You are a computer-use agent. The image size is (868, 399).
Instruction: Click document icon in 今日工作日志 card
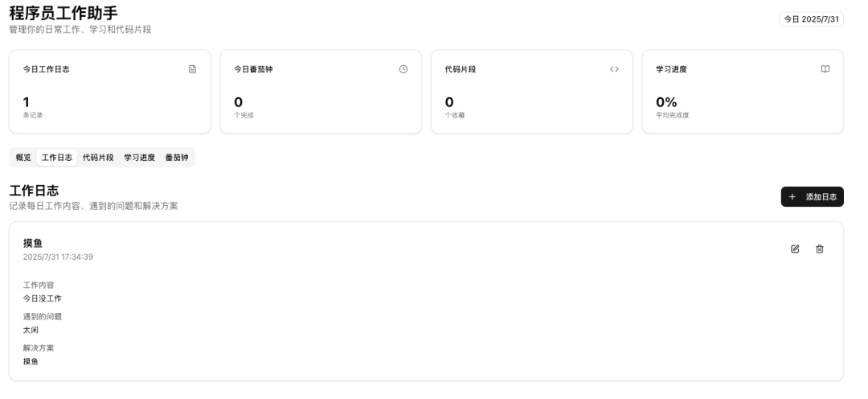(x=192, y=69)
